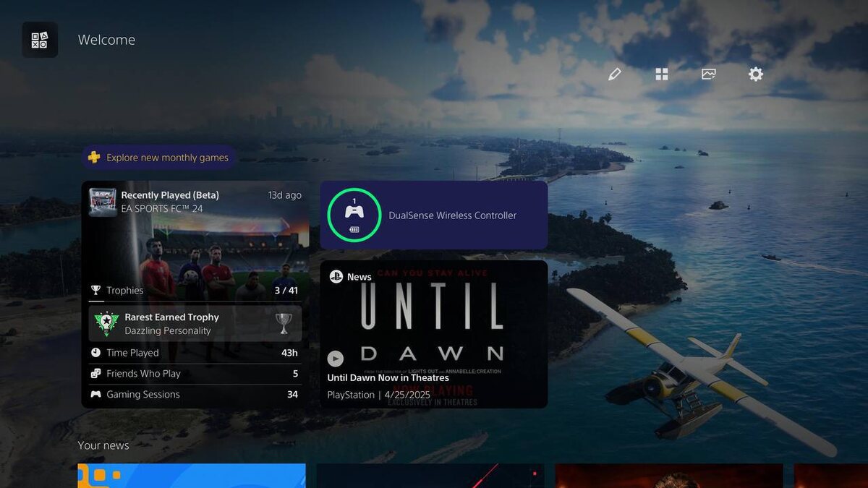Select DualSense Wireless Controller label

tap(453, 215)
